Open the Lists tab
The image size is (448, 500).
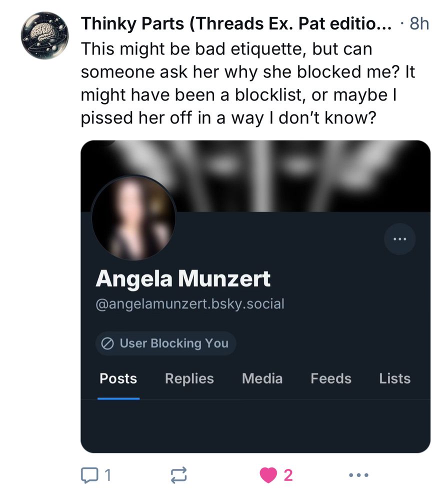[395, 378]
